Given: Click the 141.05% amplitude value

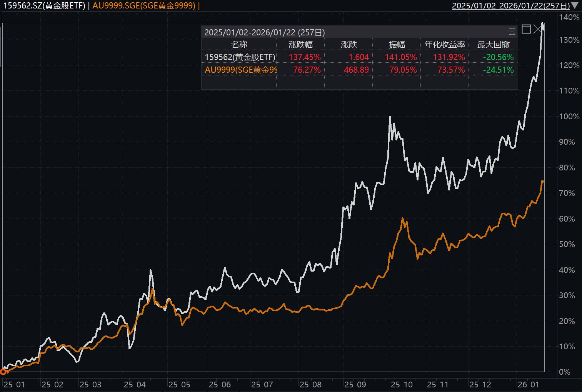Looking at the screenshot, I should (x=401, y=57).
